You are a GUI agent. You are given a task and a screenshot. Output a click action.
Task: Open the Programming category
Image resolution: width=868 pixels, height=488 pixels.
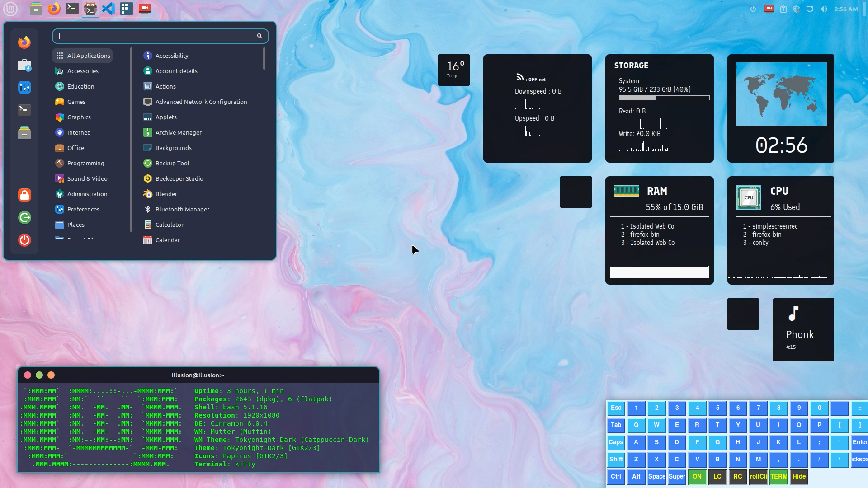point(83,163)
